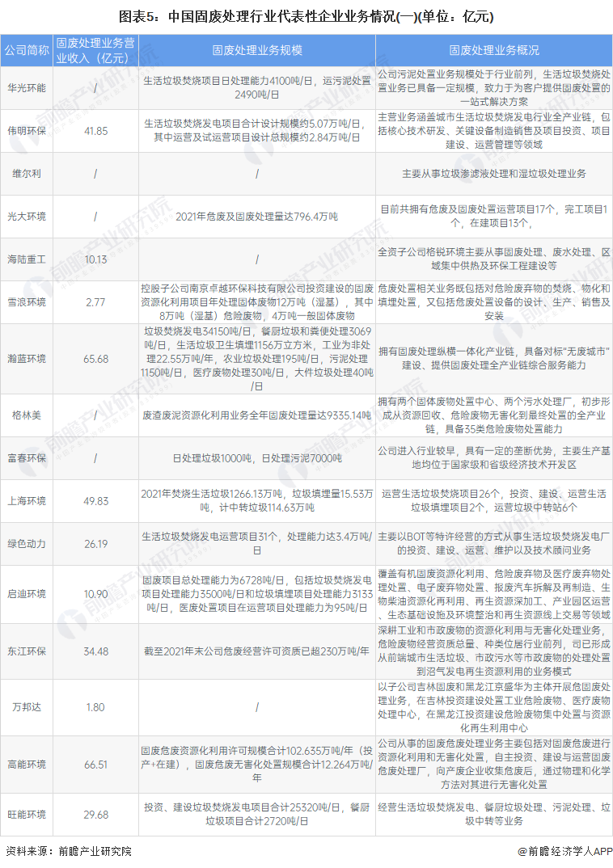613x868 pixels.
Task: Click revenue value 10.13
Action: 95,259
